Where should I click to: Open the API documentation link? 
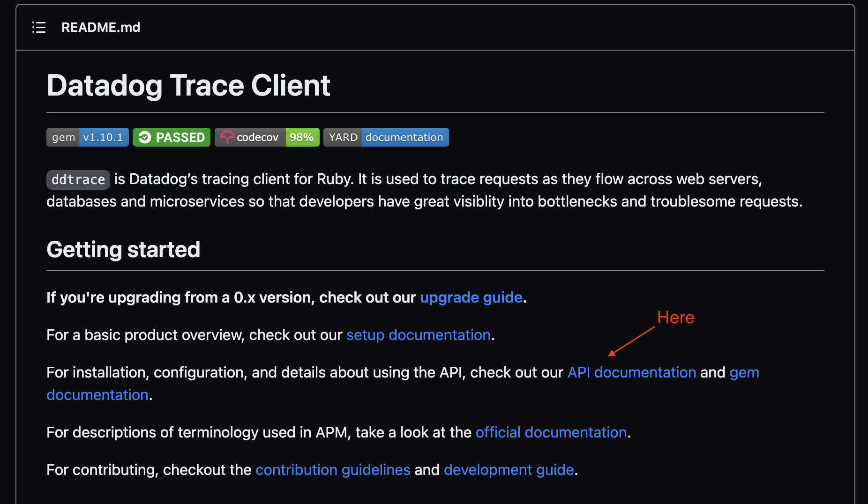tap(631, 372)
